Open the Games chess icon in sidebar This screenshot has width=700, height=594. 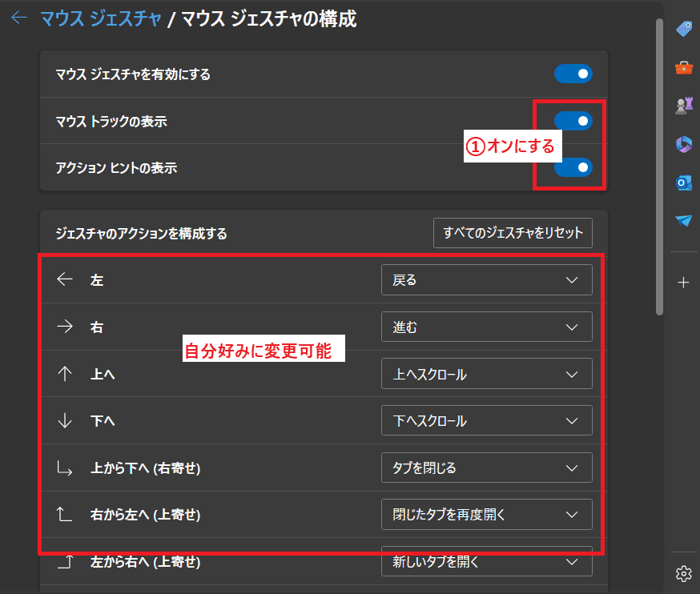[683, 106]
